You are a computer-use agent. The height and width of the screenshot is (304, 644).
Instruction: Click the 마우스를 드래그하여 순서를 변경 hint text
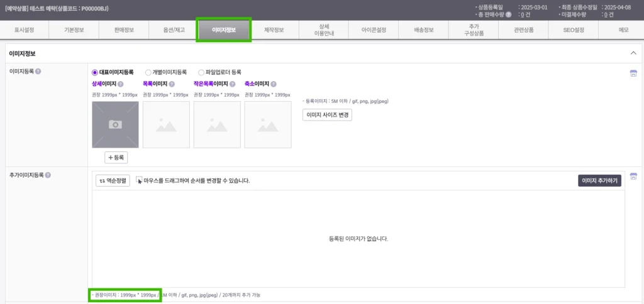(197, 180)
